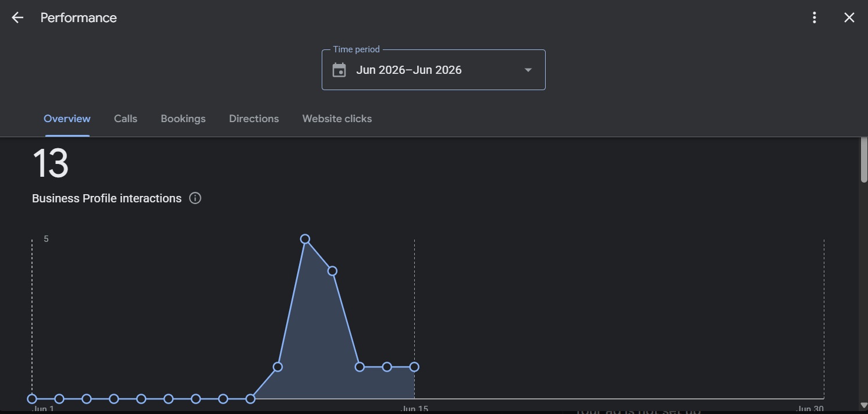Click the total count 13
Image resolution: width=868 pixels, height=414 pixels.
(x=51, y=163)
